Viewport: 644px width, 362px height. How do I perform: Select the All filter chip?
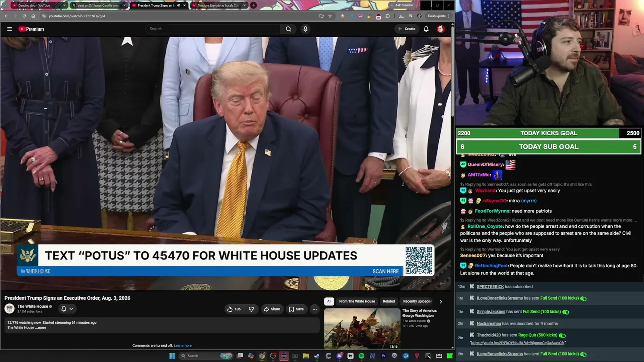pos(329,301)
